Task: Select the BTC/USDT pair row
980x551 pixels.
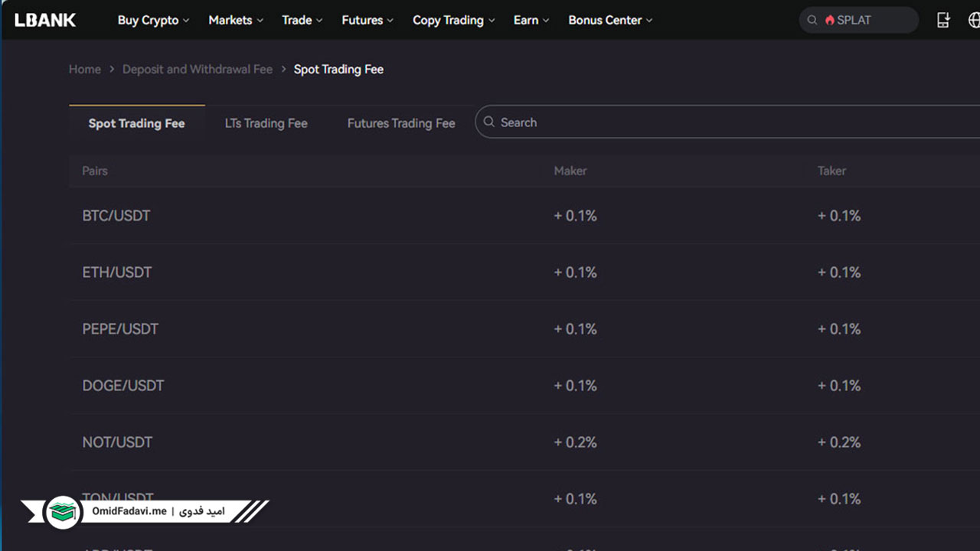Action: point(524,216)
